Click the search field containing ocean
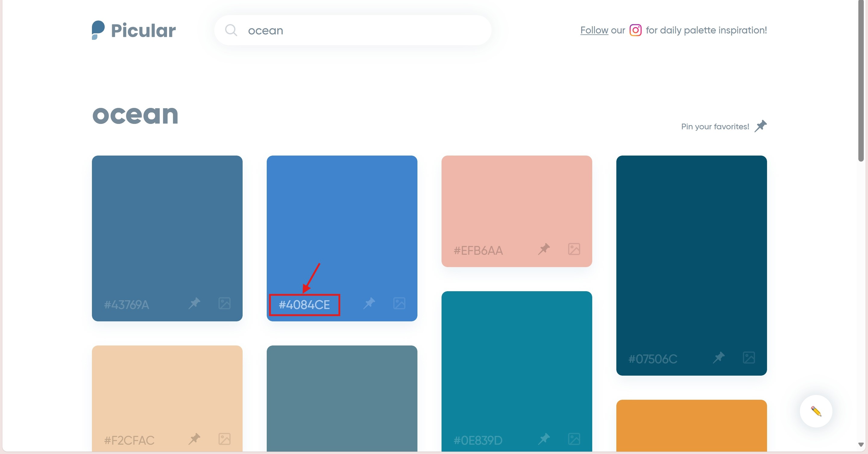868x454 pixels. coord(352,30)
